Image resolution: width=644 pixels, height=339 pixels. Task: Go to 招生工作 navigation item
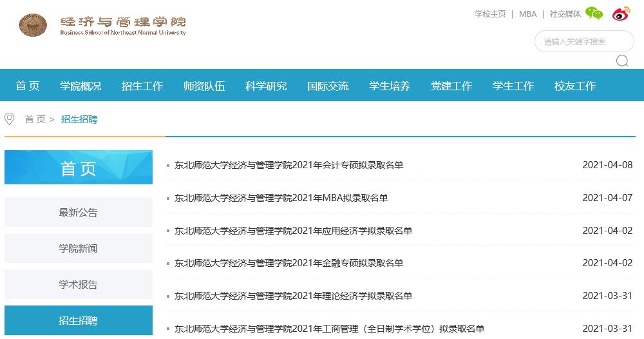(142, 86)
